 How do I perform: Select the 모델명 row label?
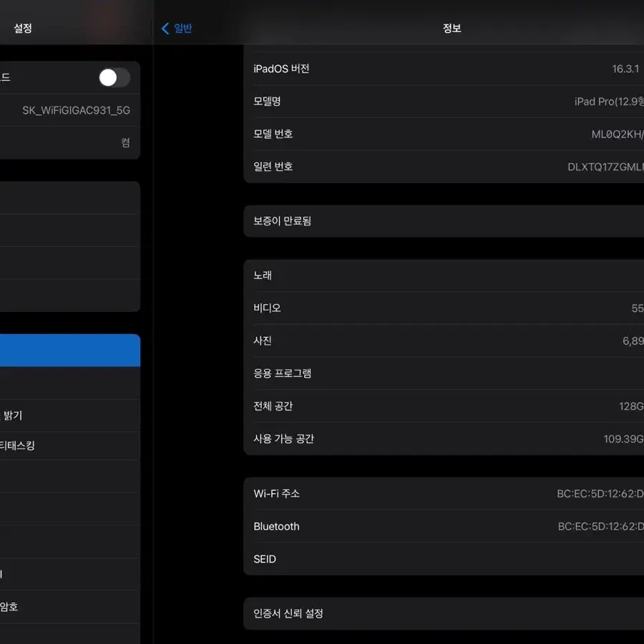pos(267,102)
